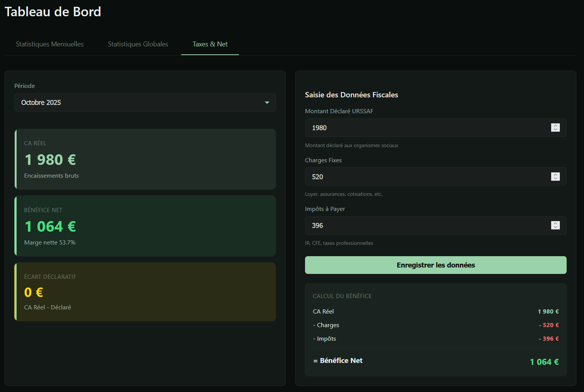Select the Taxes & Net tab
584x392 pixels.
tap(210, 44)
